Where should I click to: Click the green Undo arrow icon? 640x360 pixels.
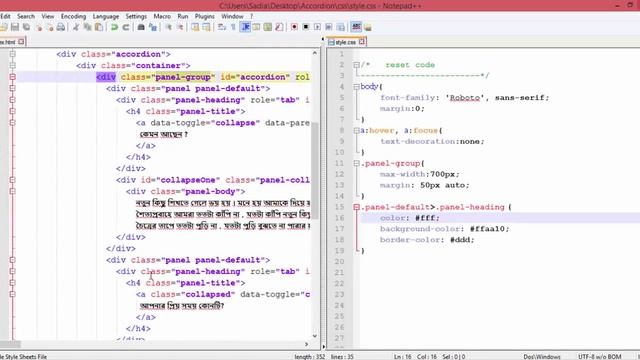tap(115, 27)
